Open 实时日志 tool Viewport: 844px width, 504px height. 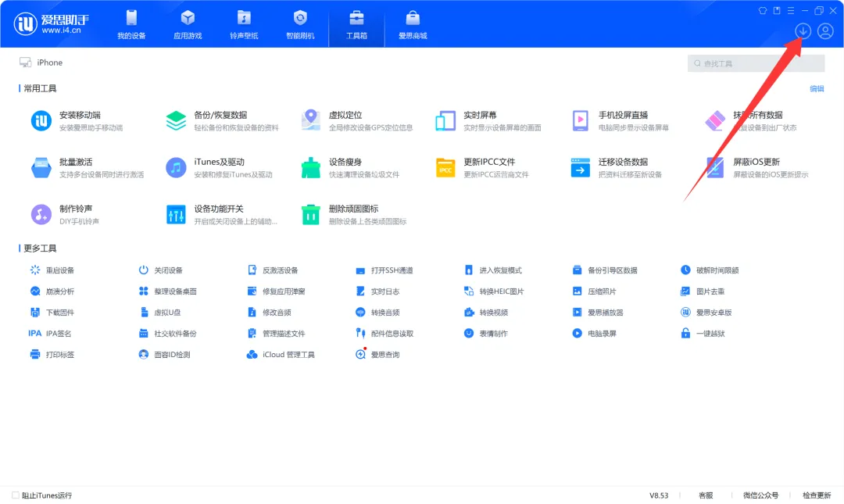[x=377, y=291]
